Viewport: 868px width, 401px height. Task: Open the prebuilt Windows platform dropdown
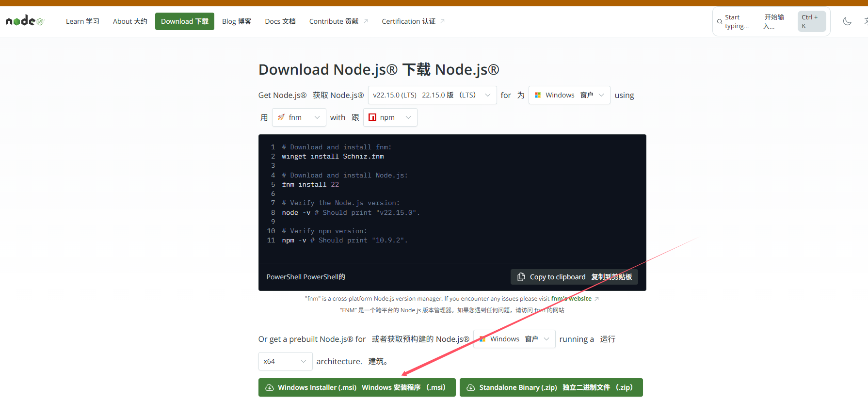pyautogui.click(x=514, y=339)
